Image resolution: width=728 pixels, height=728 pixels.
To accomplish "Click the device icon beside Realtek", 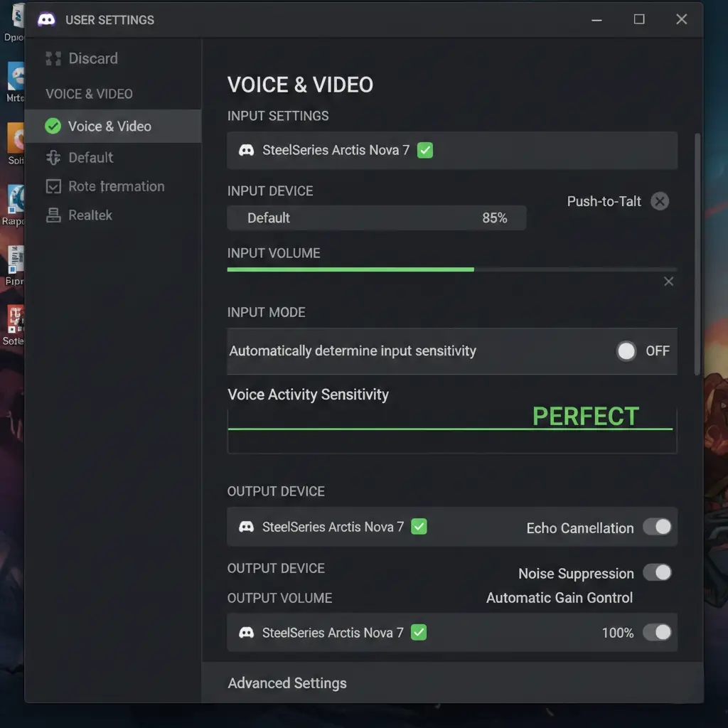I will click(x=53, y=215).
